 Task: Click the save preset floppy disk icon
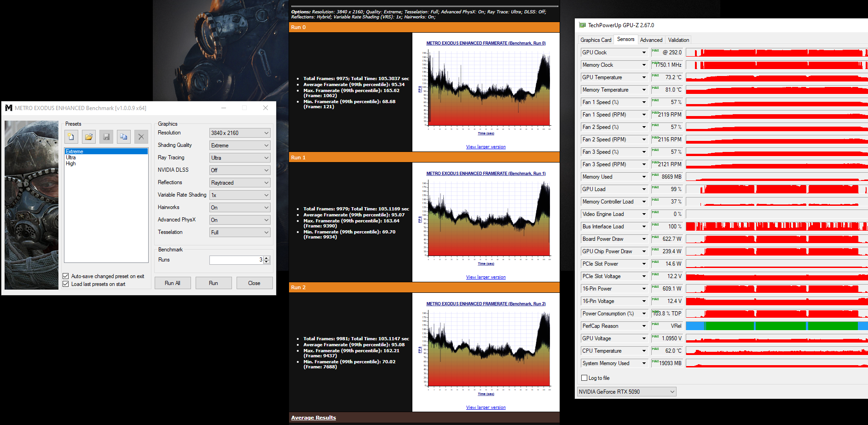[106, 137]
